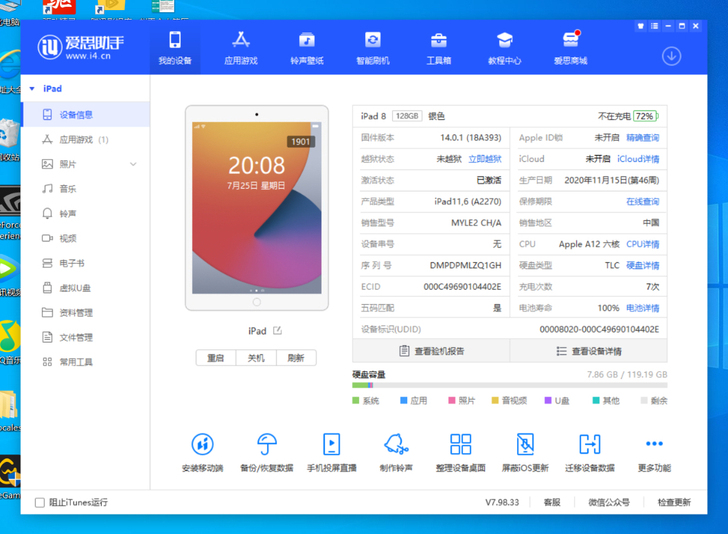728x534 pixels.
Task: Open 常用工具 in sidebar
Action: point(86,362)
